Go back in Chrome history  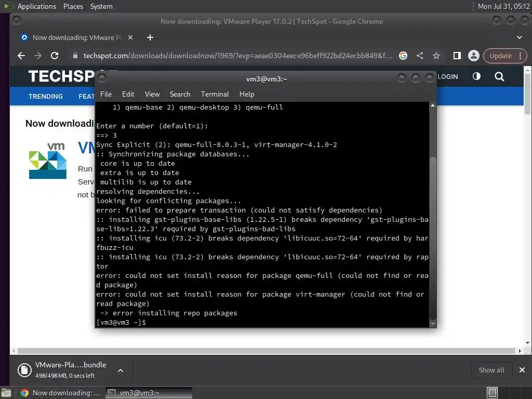point(21,56)
